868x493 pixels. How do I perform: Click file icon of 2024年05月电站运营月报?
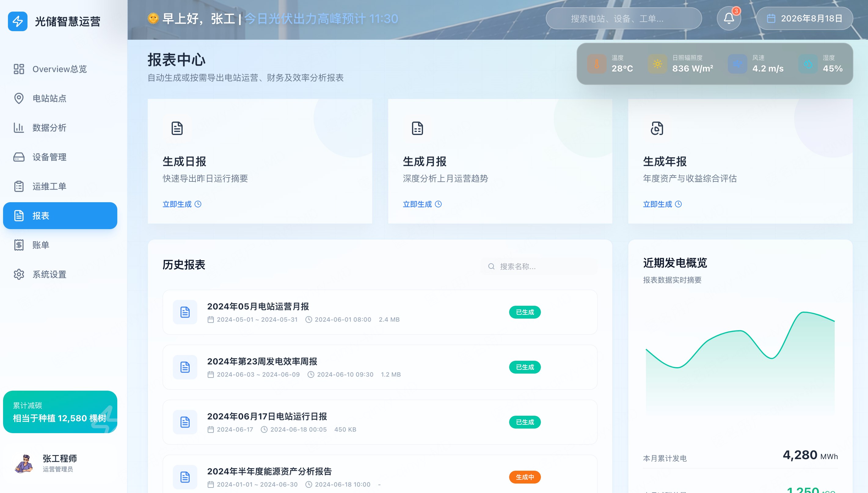click(x=185, y=312)
